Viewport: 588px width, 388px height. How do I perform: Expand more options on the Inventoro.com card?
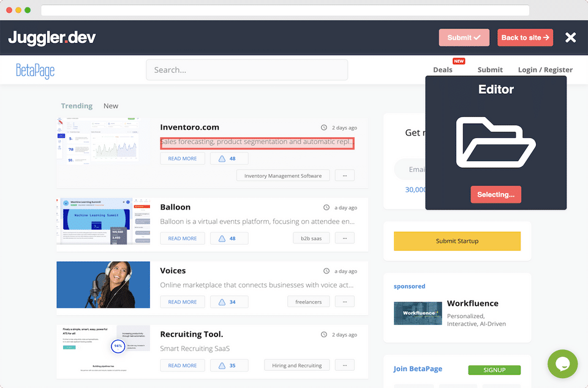tap(345, 175)
